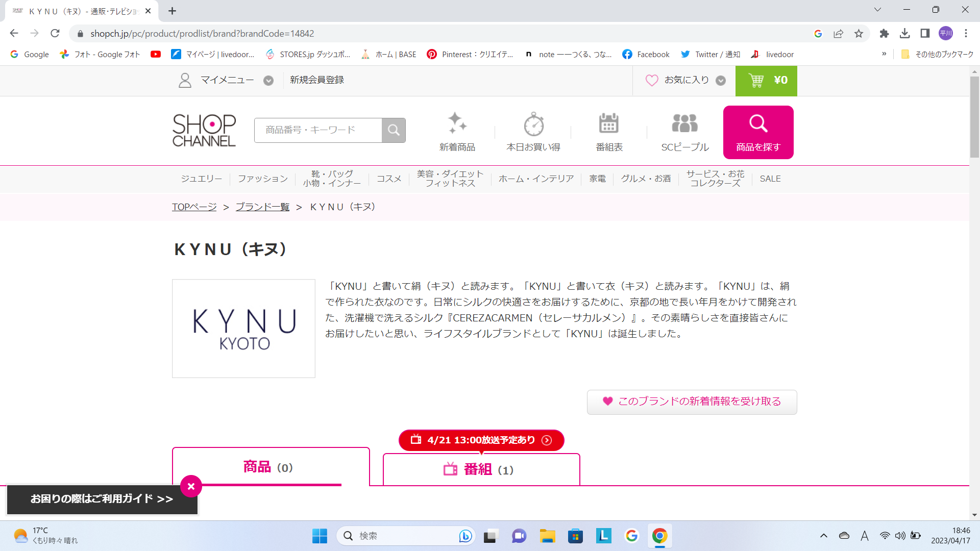This screenshot has width=980, height=551.
Task: Open その他のブックマーク folder
Action: pyautogui.click(x=937, y=54)
